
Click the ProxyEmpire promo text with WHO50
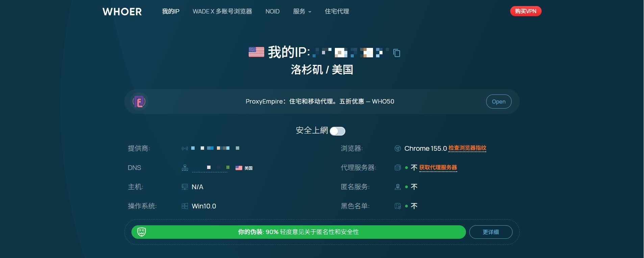click(320, 102)
